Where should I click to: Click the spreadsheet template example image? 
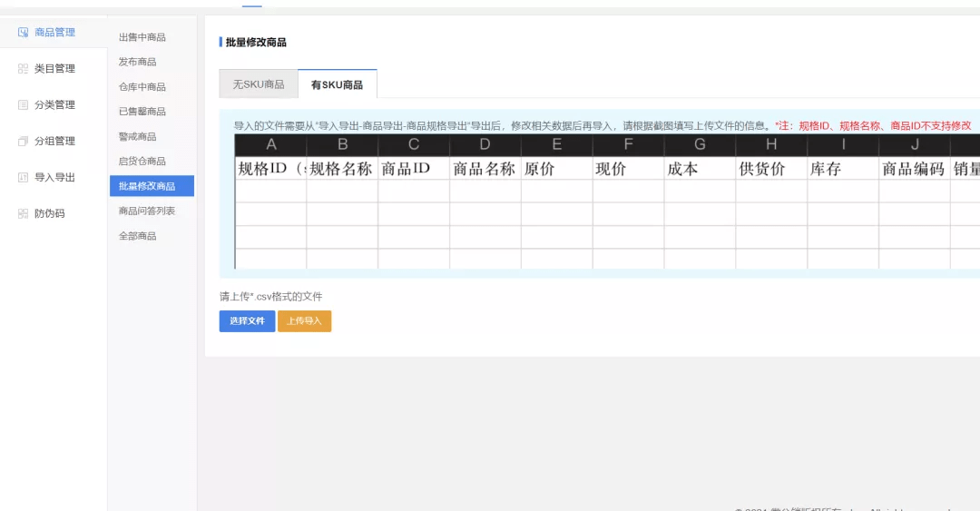tap(607, 201)
